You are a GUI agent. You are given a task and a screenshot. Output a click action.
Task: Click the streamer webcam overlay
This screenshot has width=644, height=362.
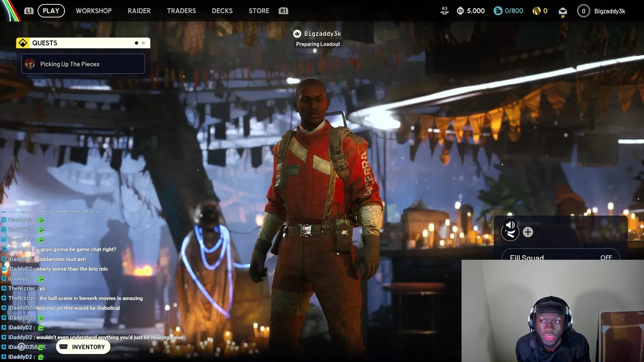552,311
